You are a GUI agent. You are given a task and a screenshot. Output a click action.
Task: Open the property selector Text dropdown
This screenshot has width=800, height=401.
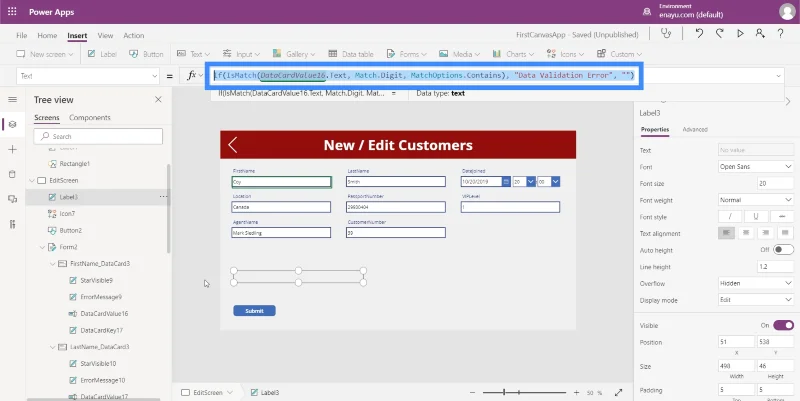tap(88, 76)
